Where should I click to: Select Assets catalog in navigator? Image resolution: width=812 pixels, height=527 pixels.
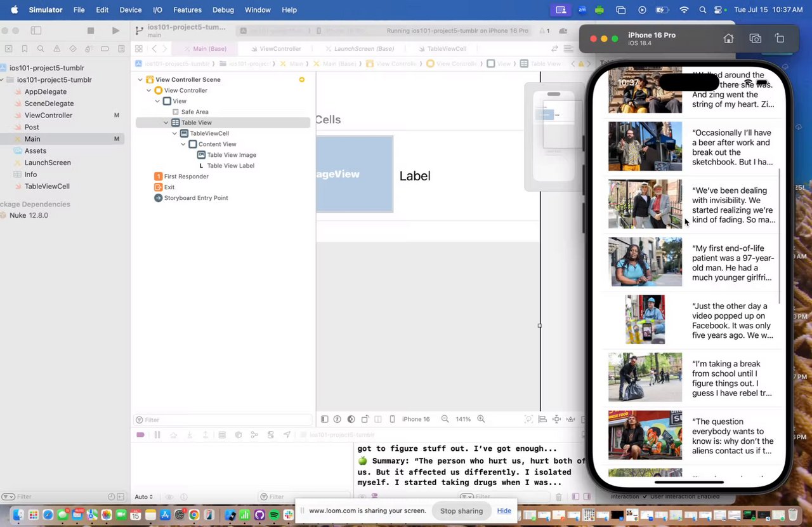pyautogui.click(x=36, y=150)
